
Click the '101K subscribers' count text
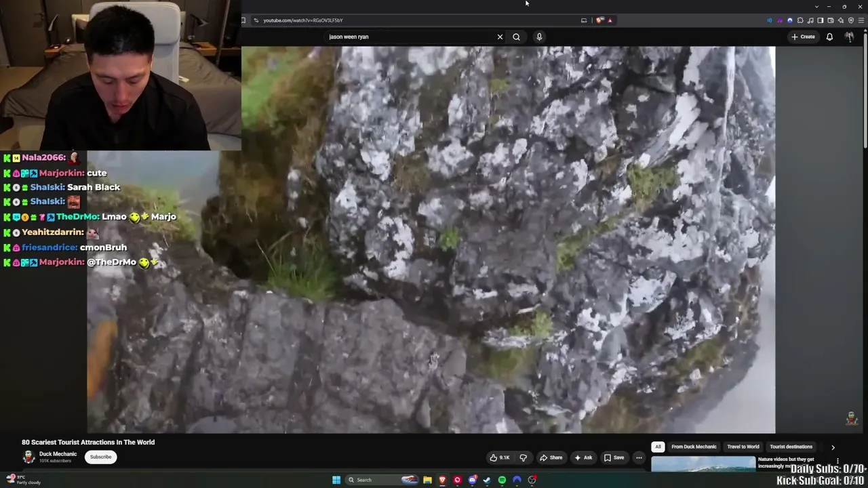55,461
